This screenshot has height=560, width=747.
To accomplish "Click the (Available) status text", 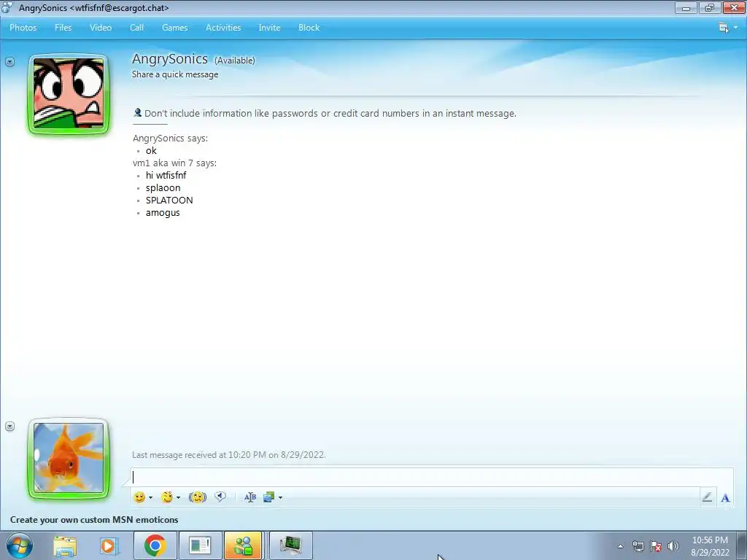I will tap(234, 61).
